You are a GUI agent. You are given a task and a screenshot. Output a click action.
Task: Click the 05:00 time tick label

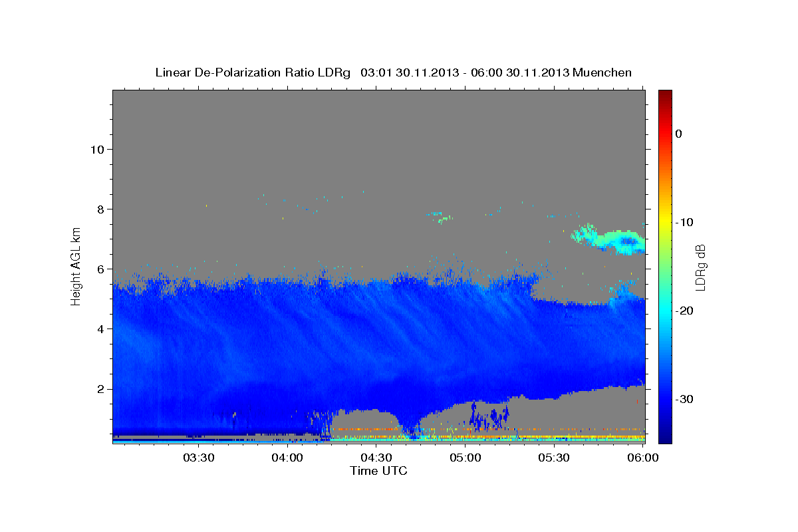point(465,458)
